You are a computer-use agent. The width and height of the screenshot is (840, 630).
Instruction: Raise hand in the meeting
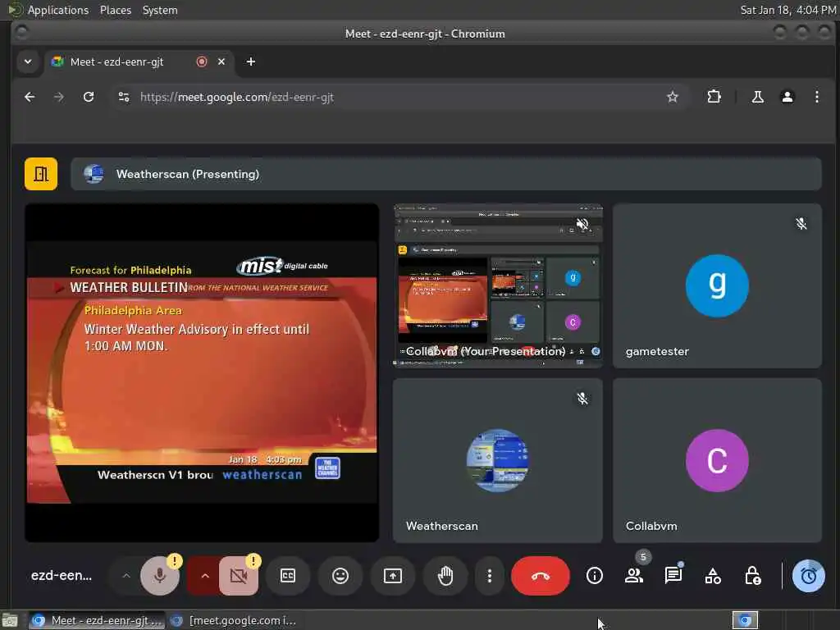(x=445, y=576)
